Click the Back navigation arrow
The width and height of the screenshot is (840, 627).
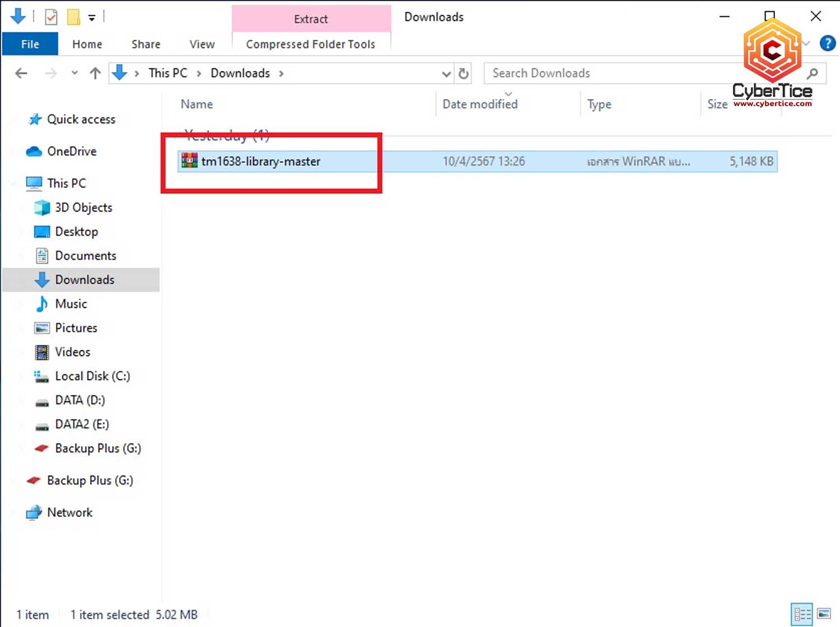point(21,73)
